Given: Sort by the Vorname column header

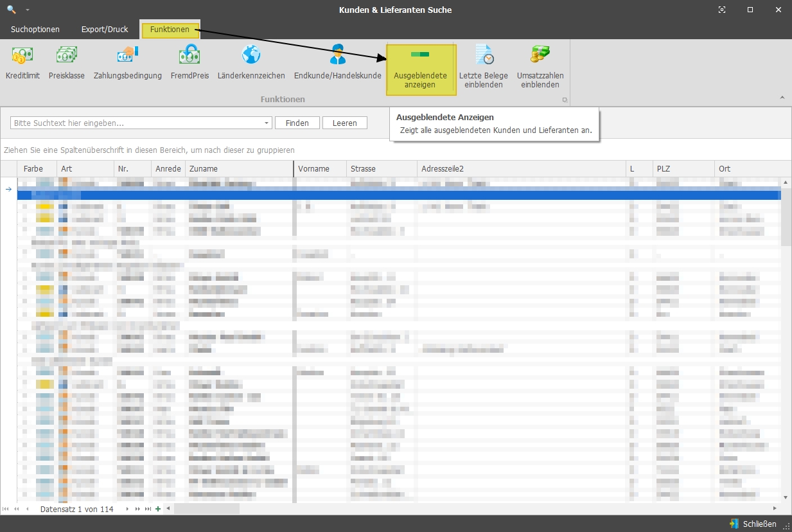Looking at the screenshot, I should pyautogui.click(x=320, y=168).
